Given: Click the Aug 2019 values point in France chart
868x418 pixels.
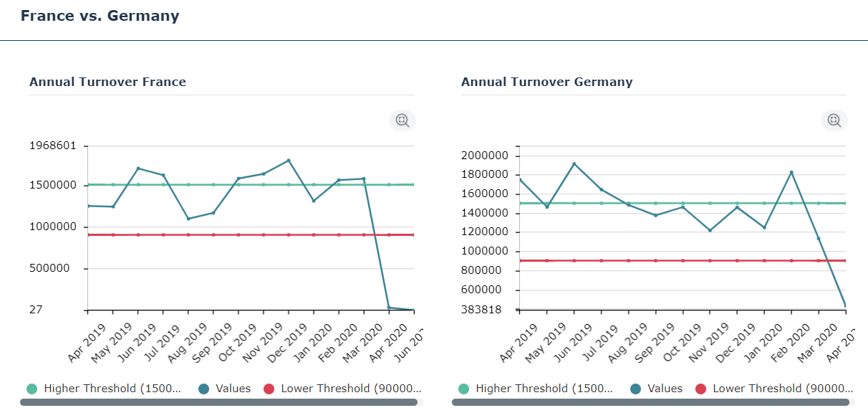Looking at the screenshot, I should [188, 219].
